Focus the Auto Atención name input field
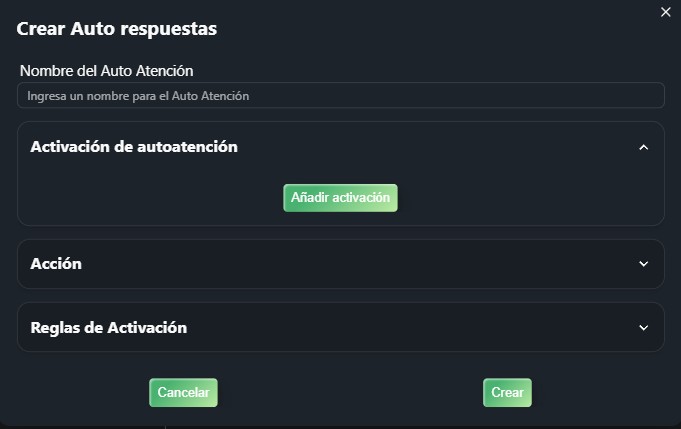681x429 pixels. coord(340,96)
